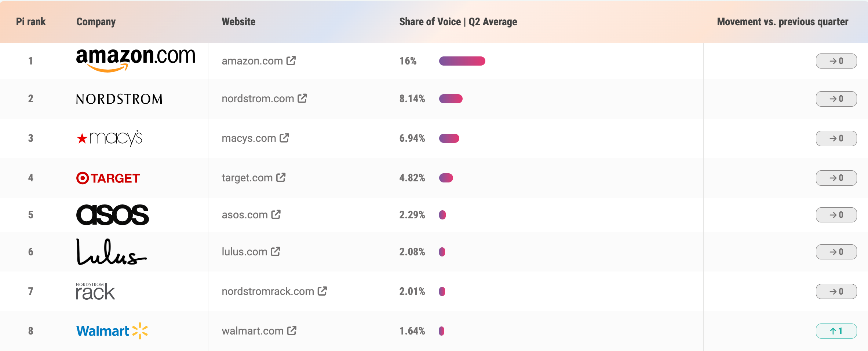Viewport: 868px width, 351px height.
Task: Open walmart.com external link icon
Action: [x=292, y=330]
